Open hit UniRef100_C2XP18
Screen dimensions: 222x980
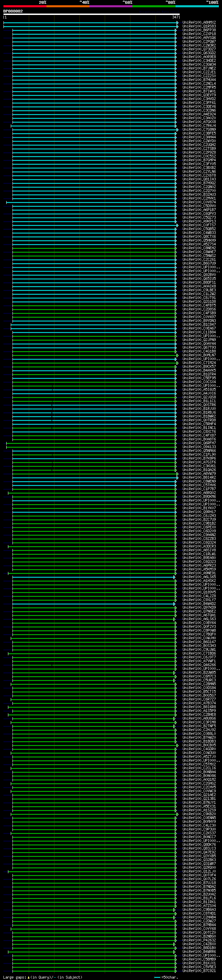(x=199, y=34)
